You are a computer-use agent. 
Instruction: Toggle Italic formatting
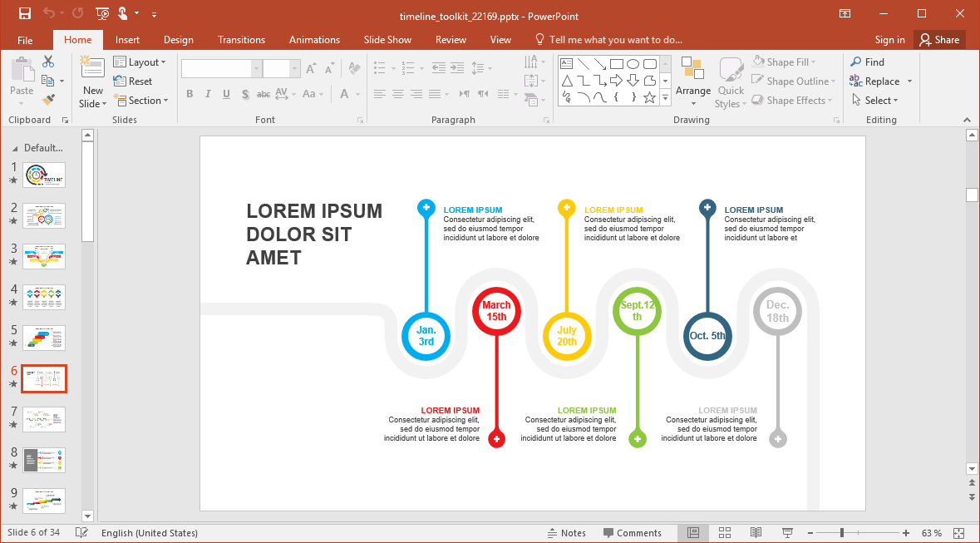pos(208,95)
